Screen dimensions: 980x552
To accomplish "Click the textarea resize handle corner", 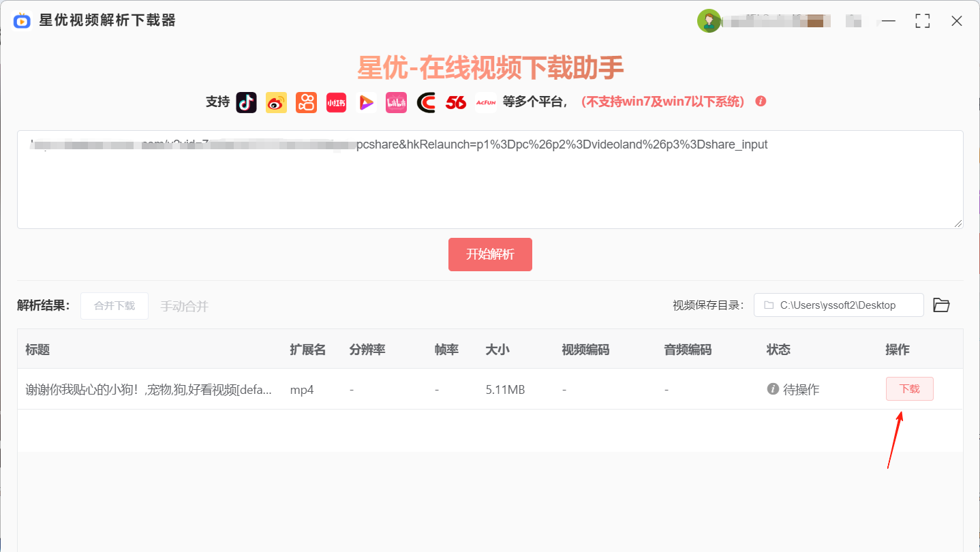I will point(958,224).
